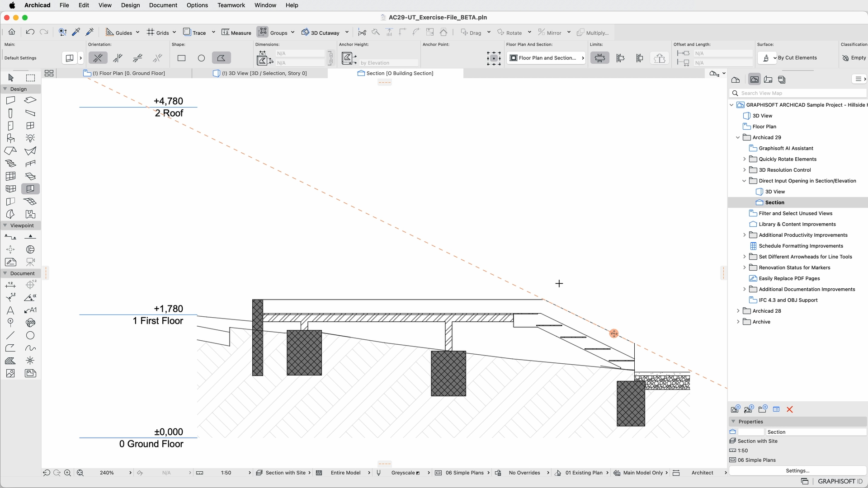Image resolution: width=868 pixels, height=488 pixels.
Task: Click the Settings... button
Action: pyautogui.click(x=797, y=470)
